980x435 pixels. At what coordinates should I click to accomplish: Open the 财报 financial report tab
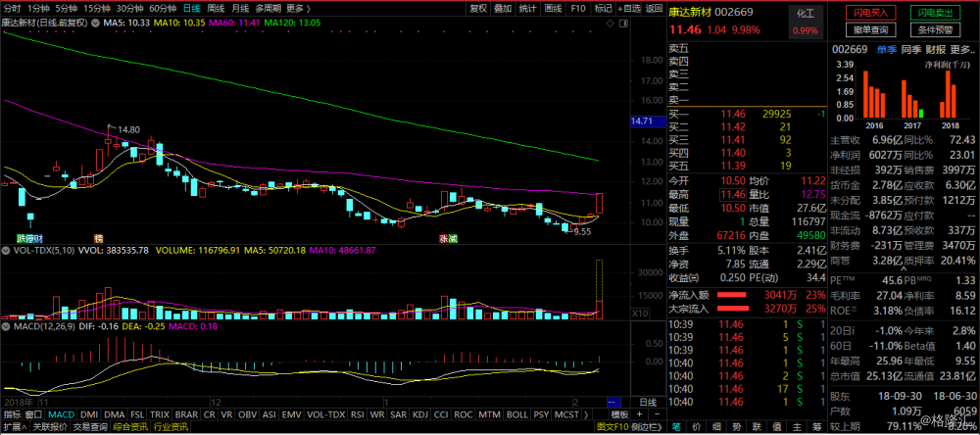tap(935, 49)
